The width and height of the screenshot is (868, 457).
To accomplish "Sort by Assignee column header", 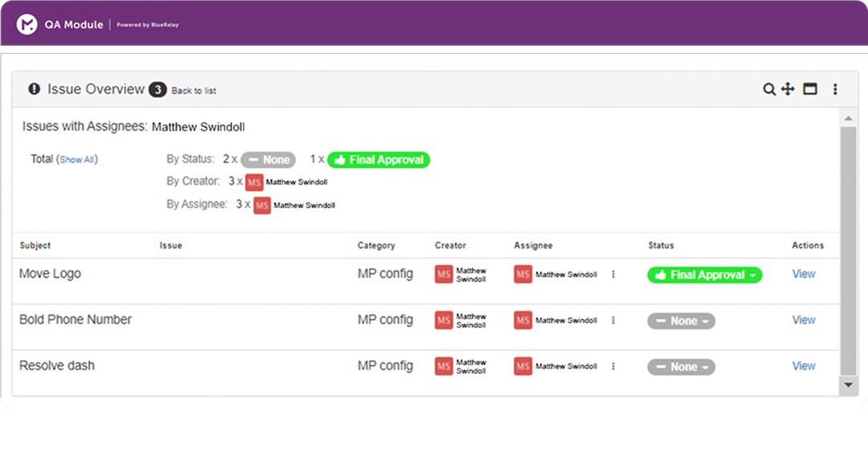I will click(x=533, y=245).
